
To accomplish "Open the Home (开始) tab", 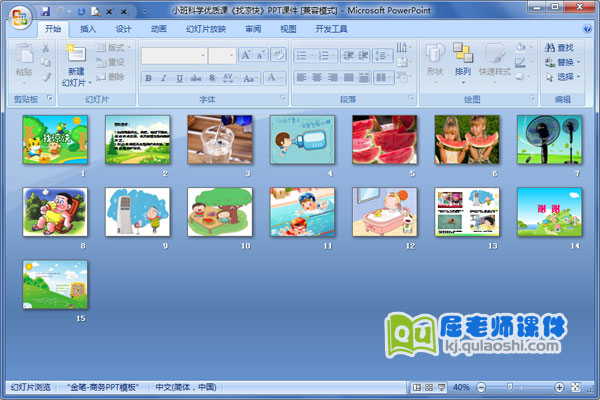I will 53,29.
